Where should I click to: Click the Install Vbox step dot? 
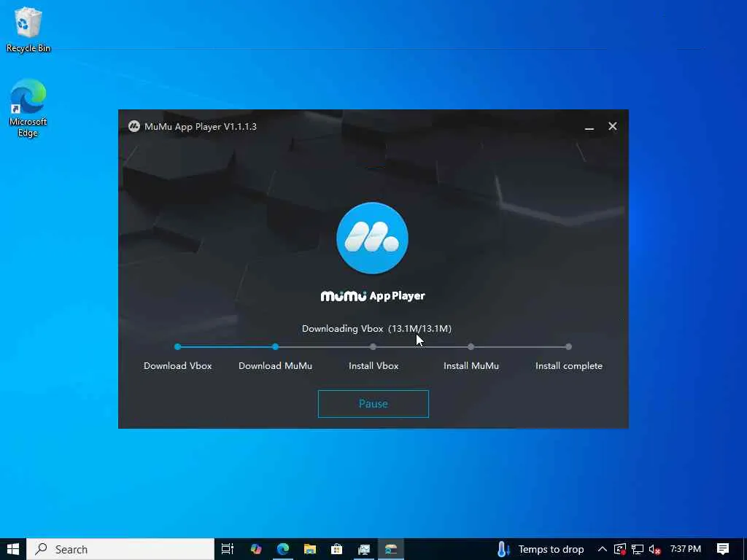(x=373, y=346)
